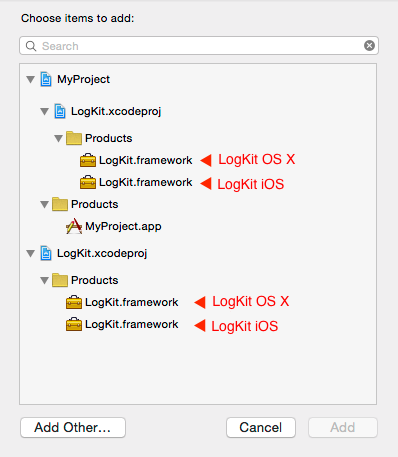Viewport: 398px width, 457px height.
Task: Click the nested LogKit.xcodeproj icon under MyProject
Action: click(x=60, y=111)
